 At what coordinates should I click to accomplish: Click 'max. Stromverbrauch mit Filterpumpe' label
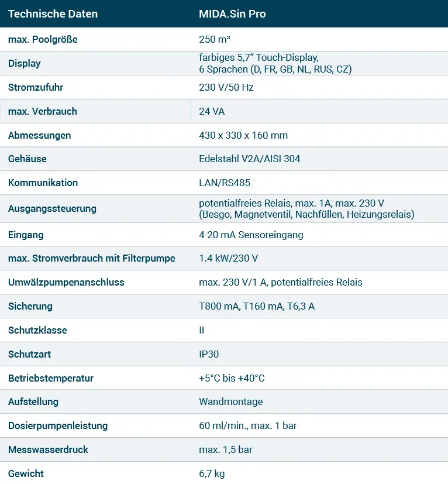[91, 258]
